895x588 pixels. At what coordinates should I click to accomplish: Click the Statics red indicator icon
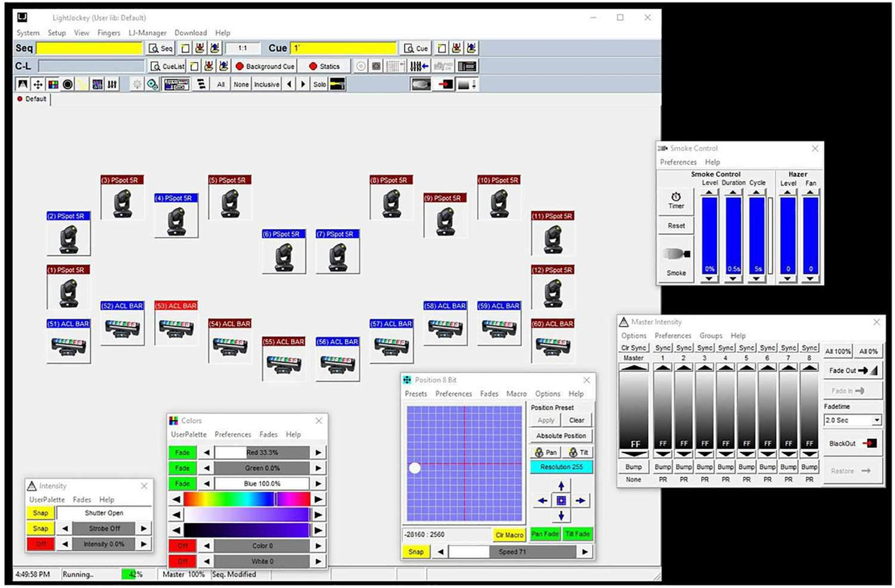click(x=315, y=66)
